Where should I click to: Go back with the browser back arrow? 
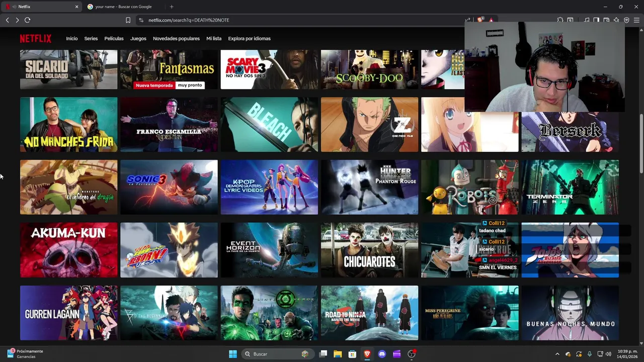click(x=7, y=20)
